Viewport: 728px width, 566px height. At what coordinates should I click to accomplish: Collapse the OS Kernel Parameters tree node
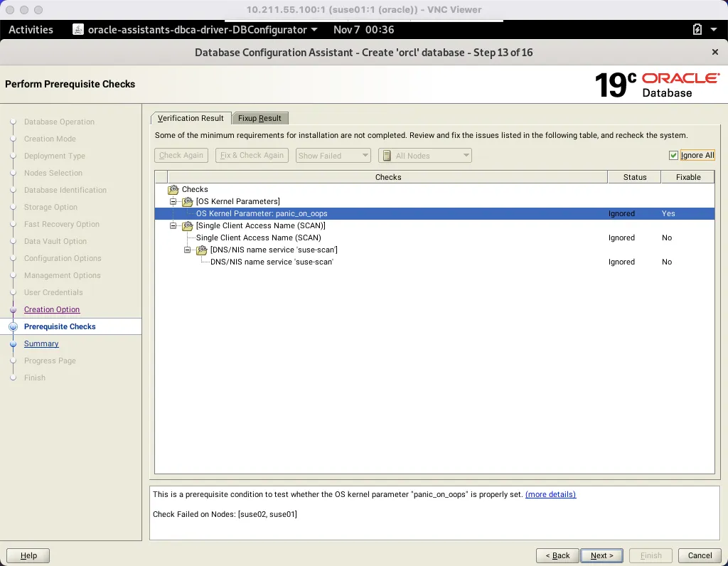click(x=173, y=201)
